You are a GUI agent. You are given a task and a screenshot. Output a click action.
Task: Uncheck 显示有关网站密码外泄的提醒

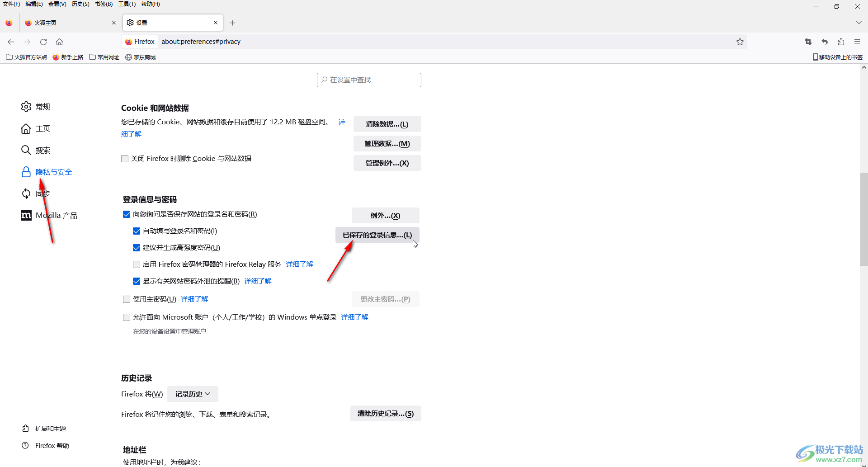(x=137, y=281)
